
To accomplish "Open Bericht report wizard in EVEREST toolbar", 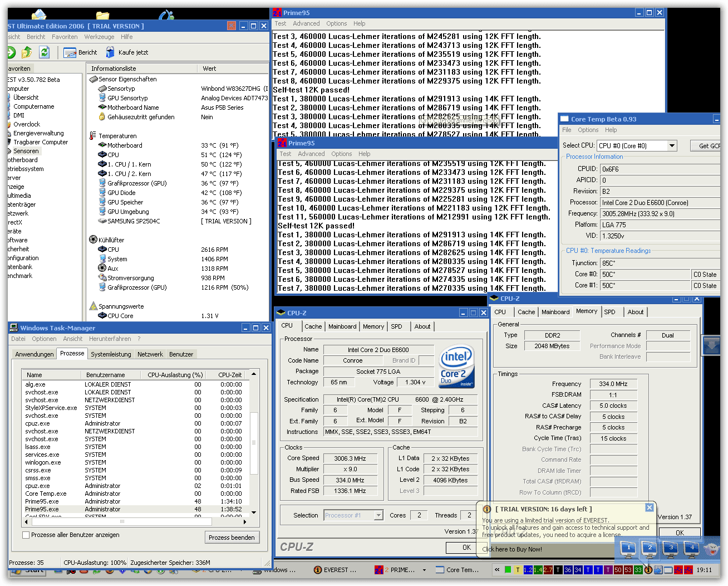I will coord(80,52).
